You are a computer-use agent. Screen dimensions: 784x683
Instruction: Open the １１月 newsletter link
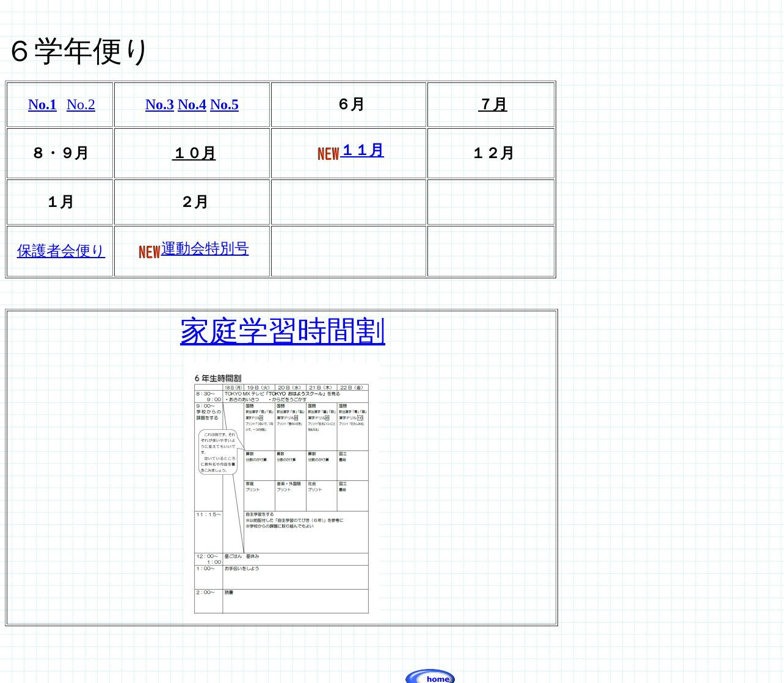363,150
